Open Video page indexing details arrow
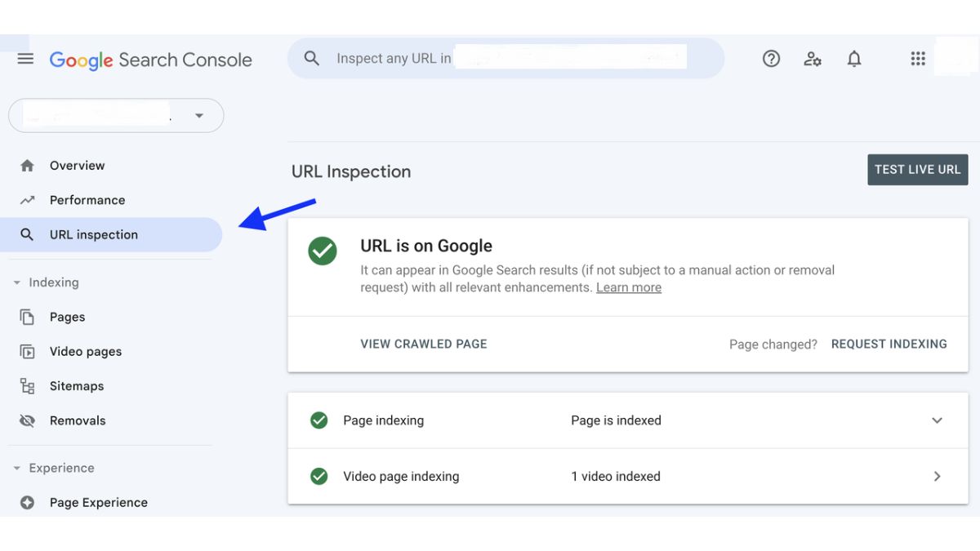This screenshot has width=980, height=551. pyautogui.click(x=937, y=476)
